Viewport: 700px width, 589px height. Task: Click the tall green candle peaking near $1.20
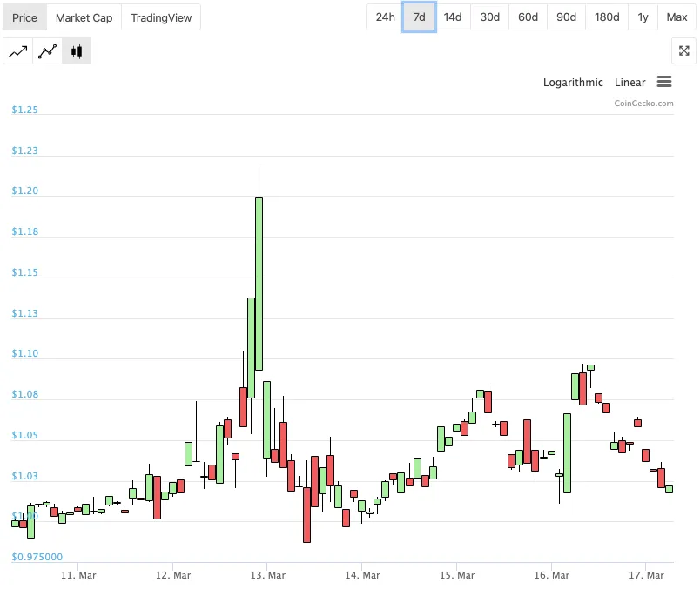pyautogui.click(x=259, y=284)
